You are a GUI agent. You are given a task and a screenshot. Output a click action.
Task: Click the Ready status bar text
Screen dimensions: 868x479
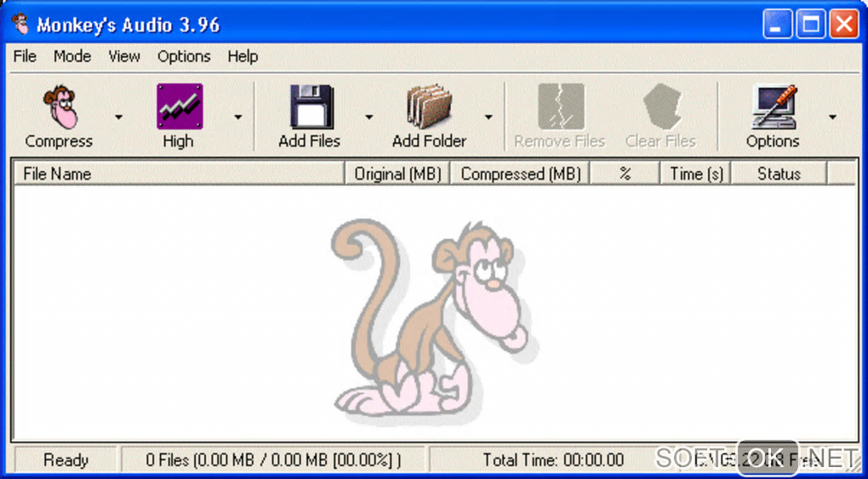[66, 460]
